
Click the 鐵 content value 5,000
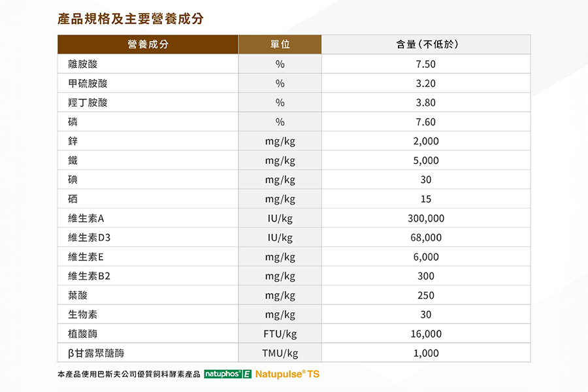(425, 161)
